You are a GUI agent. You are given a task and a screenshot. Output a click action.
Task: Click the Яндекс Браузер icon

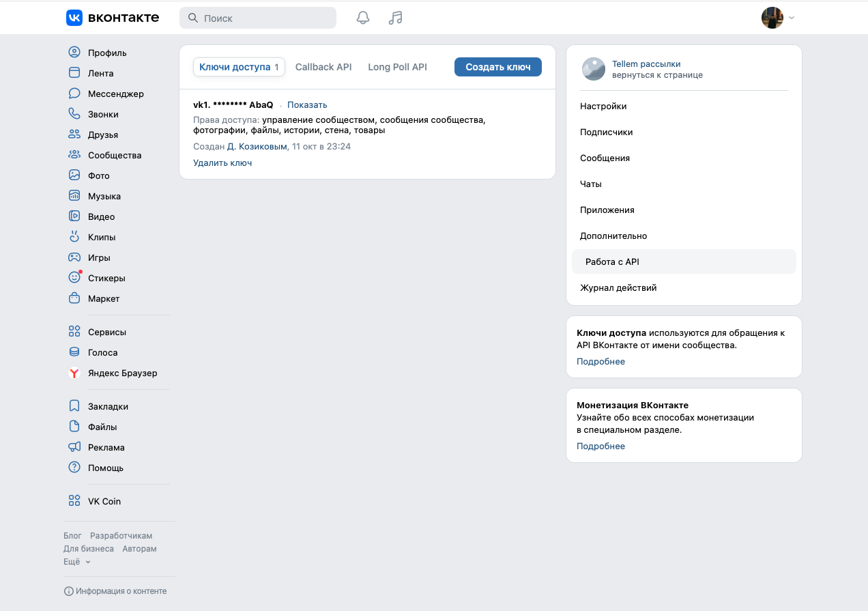74,373
